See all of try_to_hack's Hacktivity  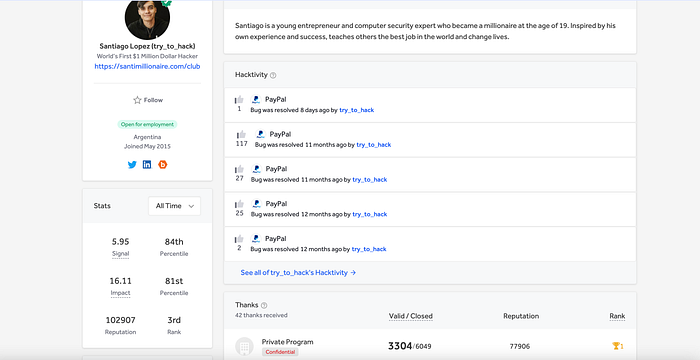pyautogui.click(x=298, y=272)
